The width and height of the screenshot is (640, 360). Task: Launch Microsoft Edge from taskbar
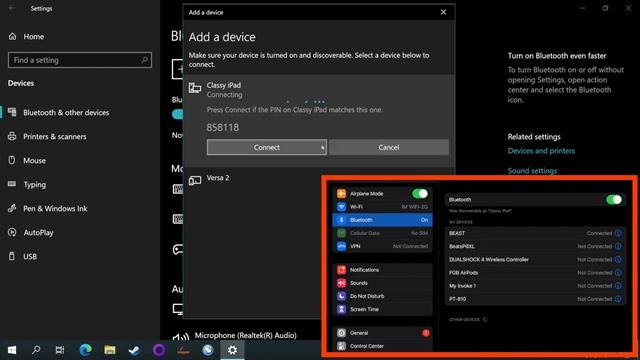pos(85,350)
